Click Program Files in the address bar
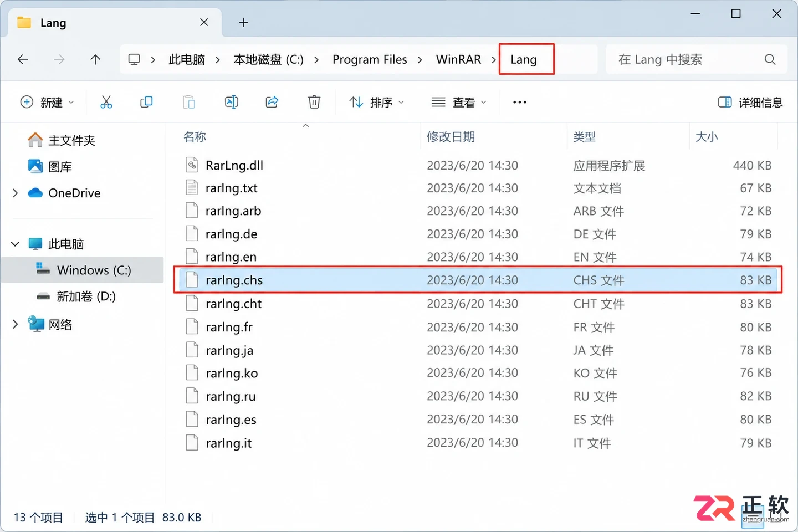Viewport: 798px width, 532px height. pos(370,59)
